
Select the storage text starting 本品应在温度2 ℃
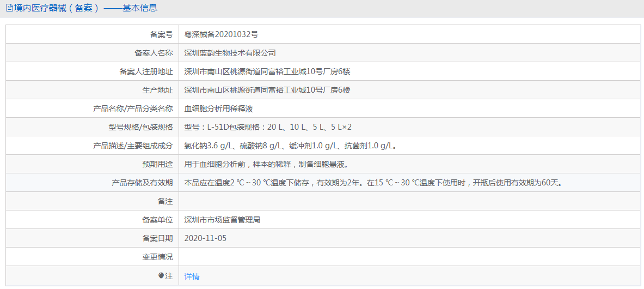pos(373,183)
